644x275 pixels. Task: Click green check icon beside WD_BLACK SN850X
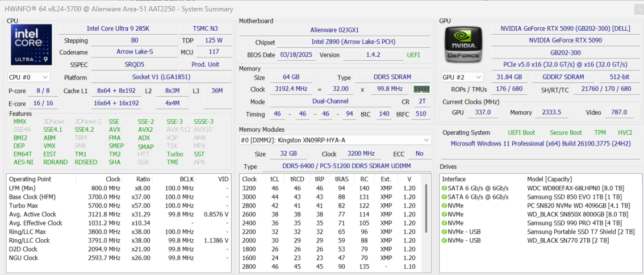pos(444,214)
